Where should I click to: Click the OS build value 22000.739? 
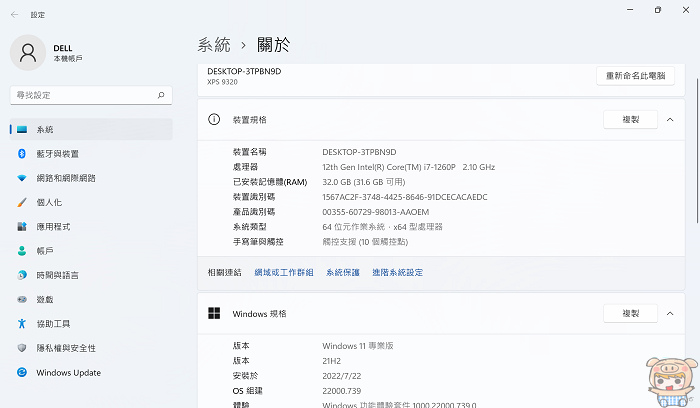pyautogui.click(x=342, y=391)
